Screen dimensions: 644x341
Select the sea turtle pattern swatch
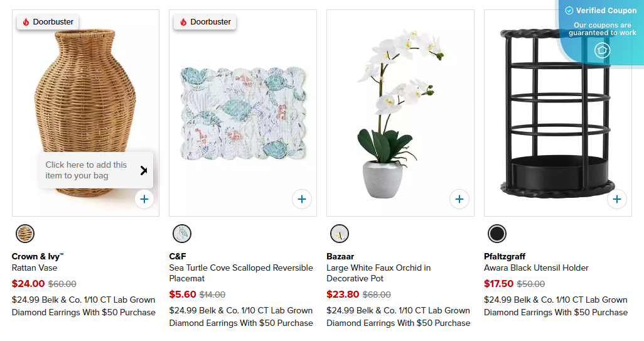pos(182,234)
